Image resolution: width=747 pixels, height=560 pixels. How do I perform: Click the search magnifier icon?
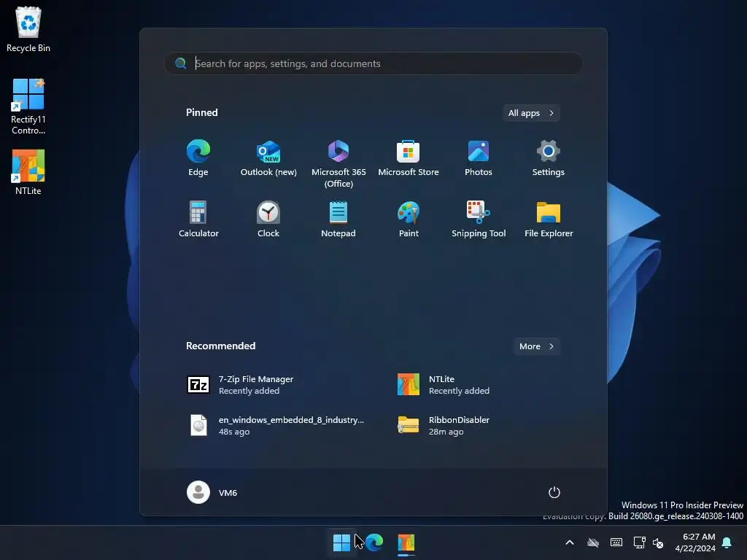pos(181,63)
